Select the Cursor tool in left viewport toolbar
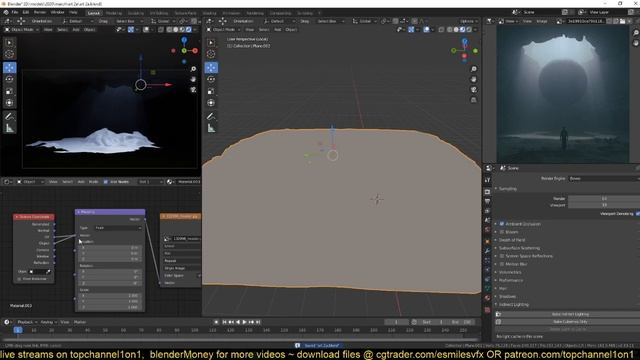 tap(9, 54)
